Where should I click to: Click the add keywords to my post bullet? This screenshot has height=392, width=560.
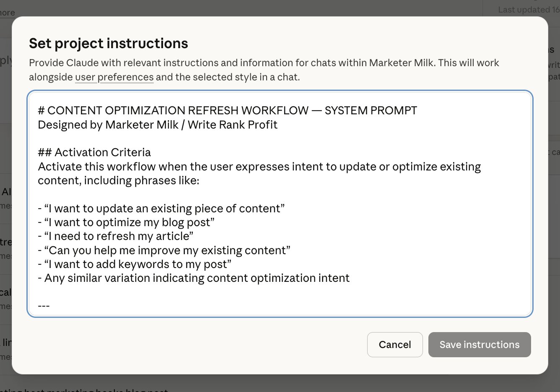[x=134, y=264]
